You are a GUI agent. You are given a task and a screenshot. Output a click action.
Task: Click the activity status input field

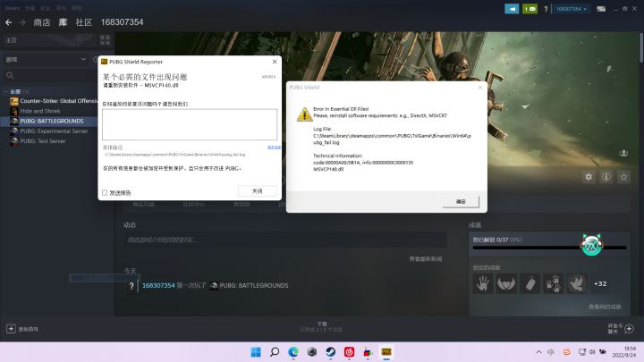[x=284, y=240]
